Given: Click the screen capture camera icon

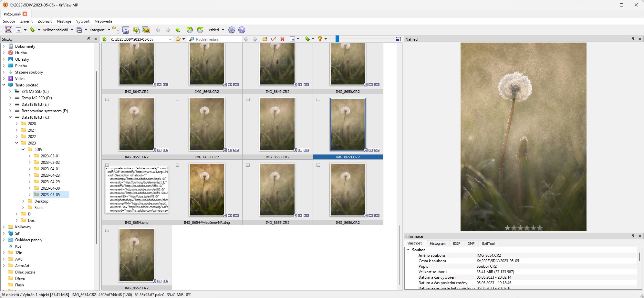Looking at the screenshot, I should pyautogui.click(x=126, y=30).
